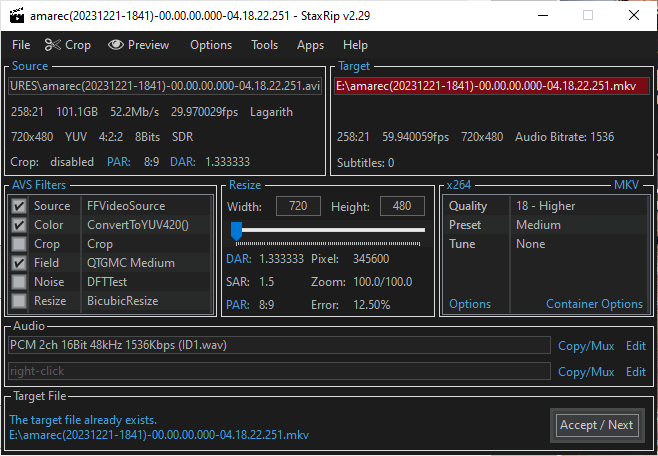Click the MKV container link
Image resolution: width=658 pixels, height=456 pixels.
pyautogui.click(x=627, y=185)
